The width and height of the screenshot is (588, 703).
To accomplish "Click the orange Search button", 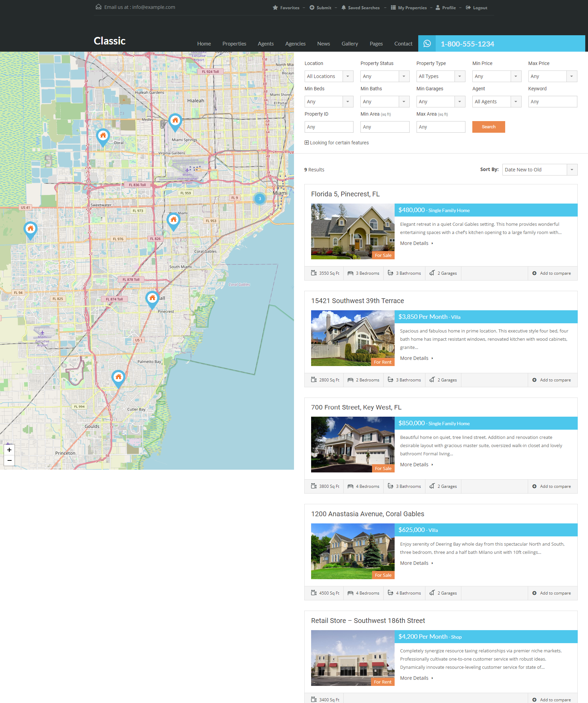I will (488, 127).
